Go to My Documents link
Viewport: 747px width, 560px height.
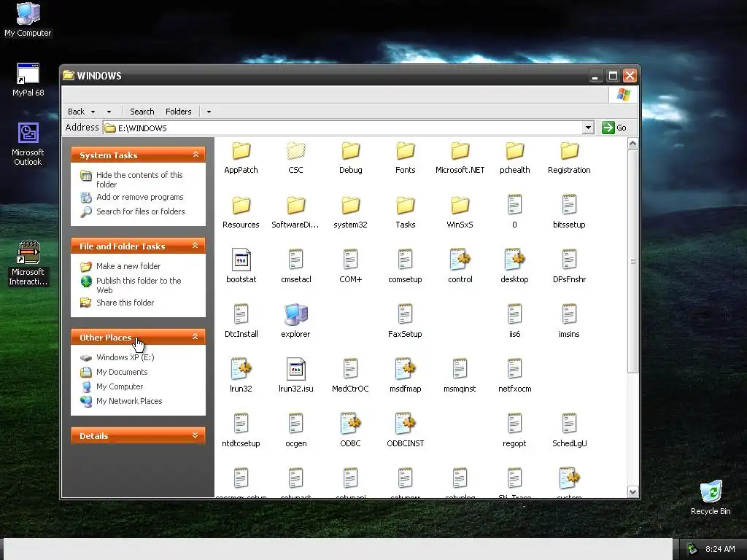(x=122, y=372)
